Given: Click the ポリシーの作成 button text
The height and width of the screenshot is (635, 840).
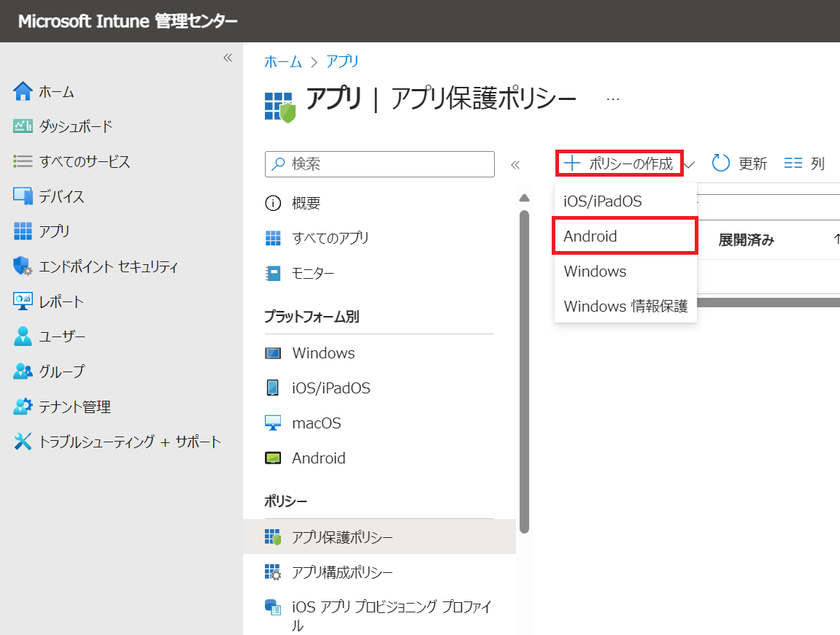Looking at the screenshot, I should [x=631, y=163].
